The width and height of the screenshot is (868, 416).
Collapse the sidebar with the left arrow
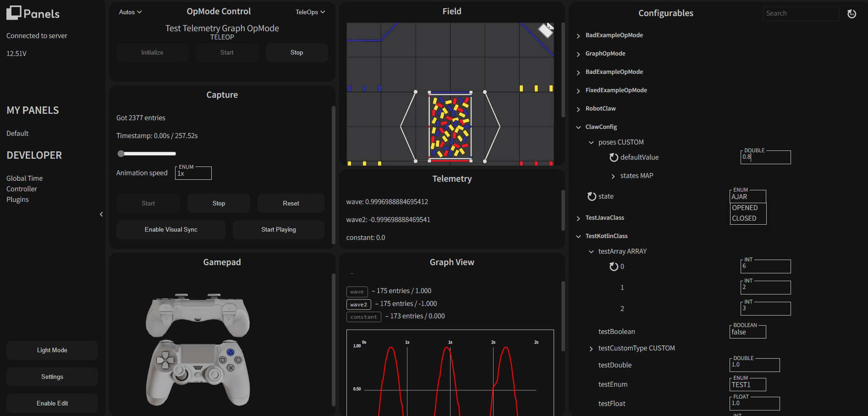(x=101, y=214)
